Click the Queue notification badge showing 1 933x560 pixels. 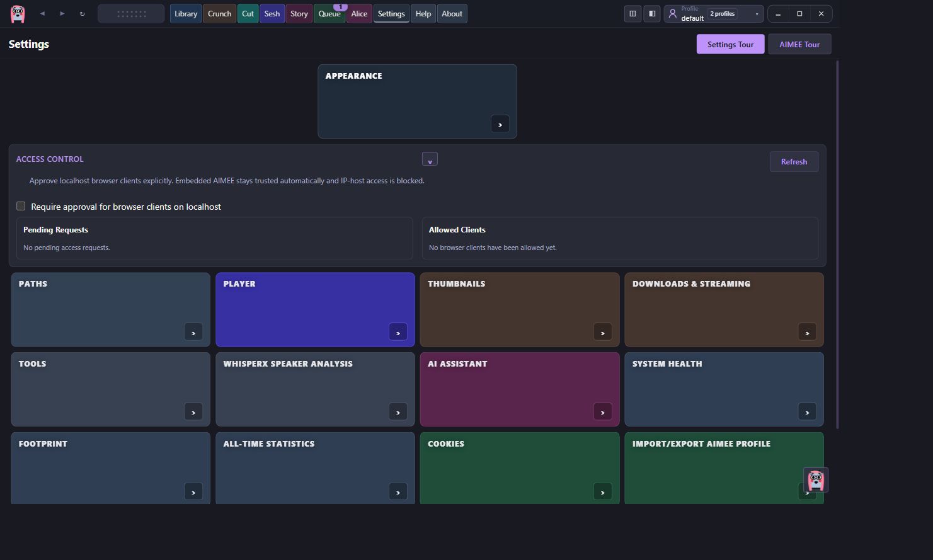tap(341, 7)
